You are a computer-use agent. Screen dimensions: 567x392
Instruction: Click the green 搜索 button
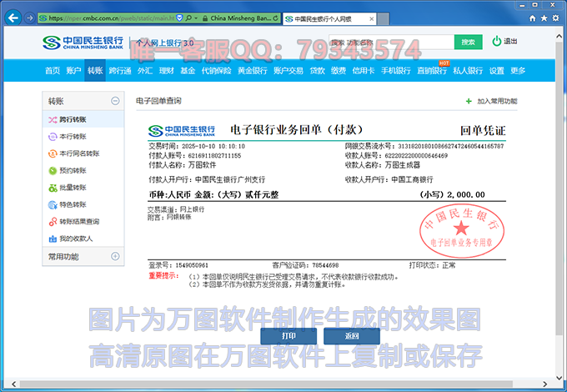468,42
